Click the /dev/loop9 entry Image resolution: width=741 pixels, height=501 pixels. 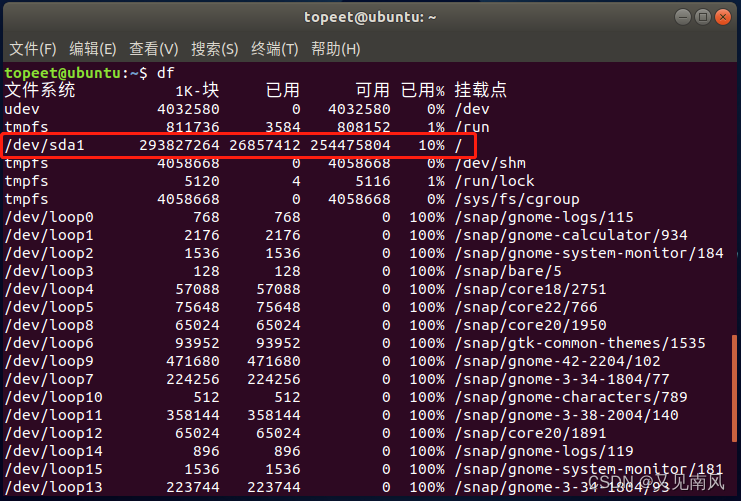(49, 361)
